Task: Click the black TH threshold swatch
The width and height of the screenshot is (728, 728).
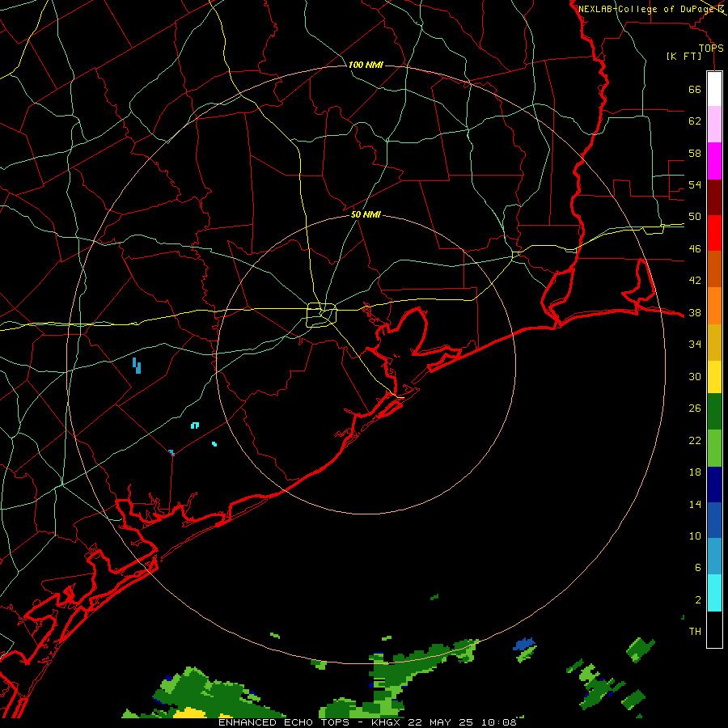Action: click(x=714, y=629)
